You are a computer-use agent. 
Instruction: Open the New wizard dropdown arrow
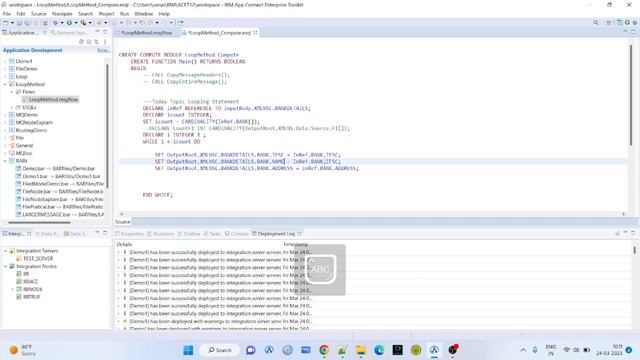pyautogui.click(x=12, y=23)
